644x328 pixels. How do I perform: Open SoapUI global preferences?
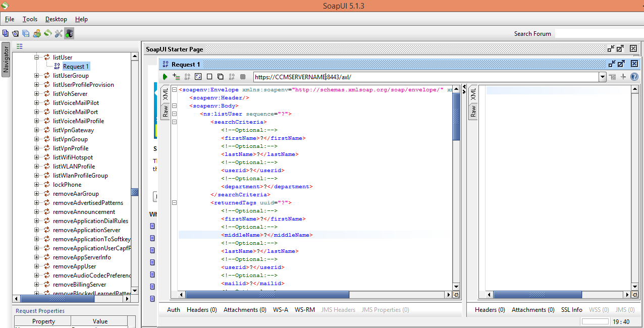pyautogui.click(x=58, y=32)
